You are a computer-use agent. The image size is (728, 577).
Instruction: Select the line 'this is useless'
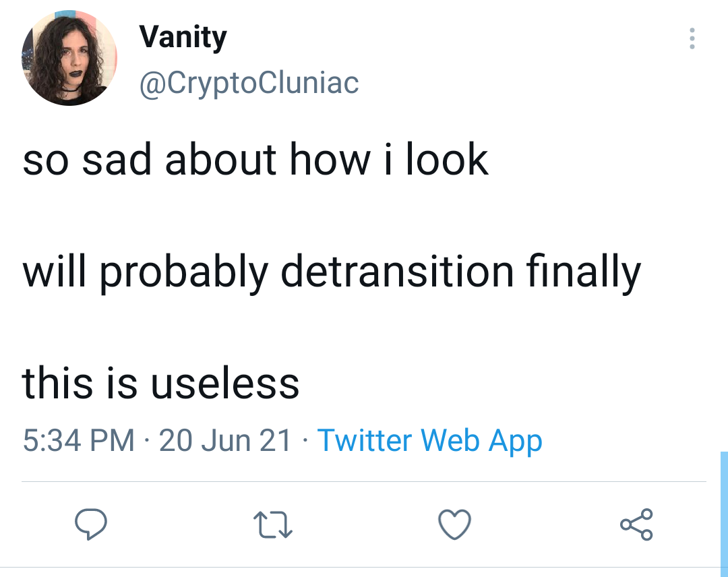coord(160,383)
